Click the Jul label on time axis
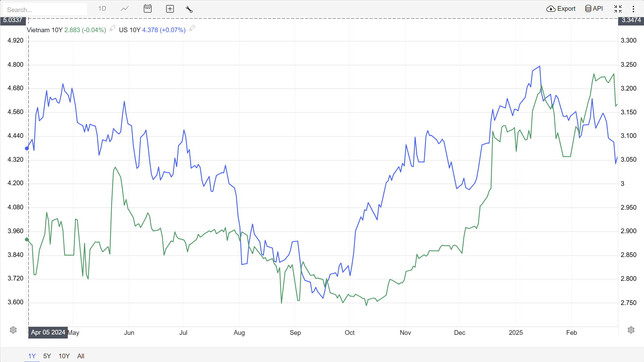 (183, 332)
